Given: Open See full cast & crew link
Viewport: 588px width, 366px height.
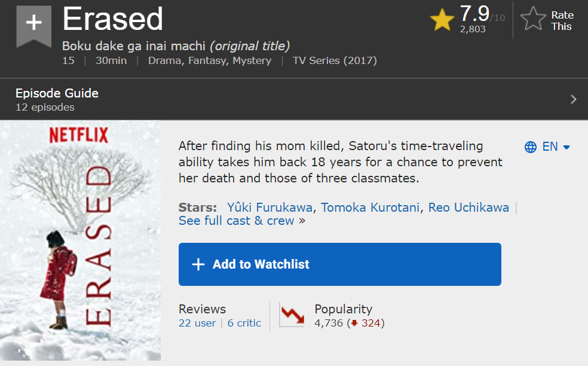Looking at the screenshot, I should point(237,221).
